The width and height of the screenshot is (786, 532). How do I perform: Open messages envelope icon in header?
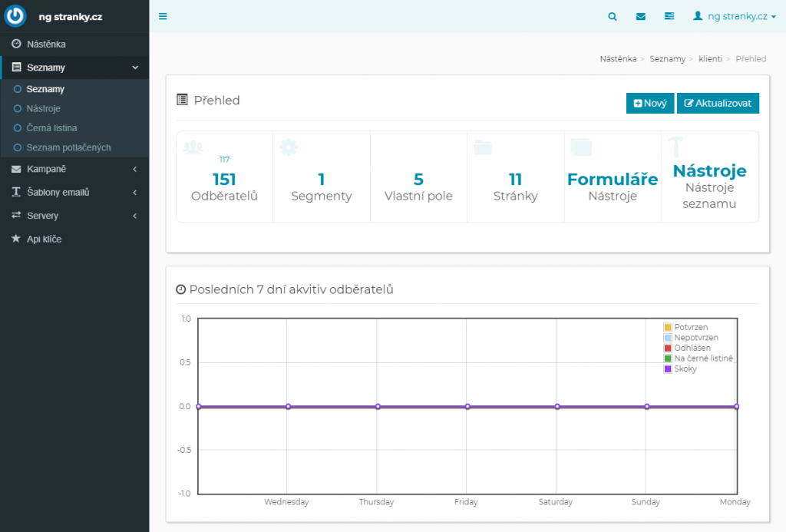[641, 16]
